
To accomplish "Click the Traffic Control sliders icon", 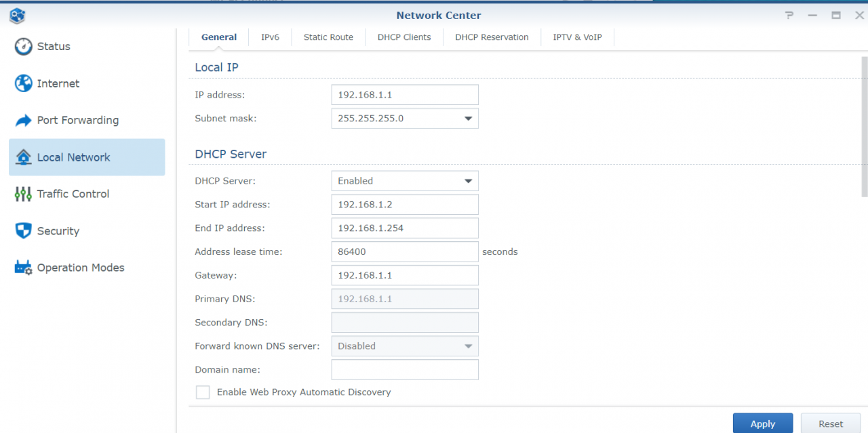I will pyautogui.click(x=23, y=194).
